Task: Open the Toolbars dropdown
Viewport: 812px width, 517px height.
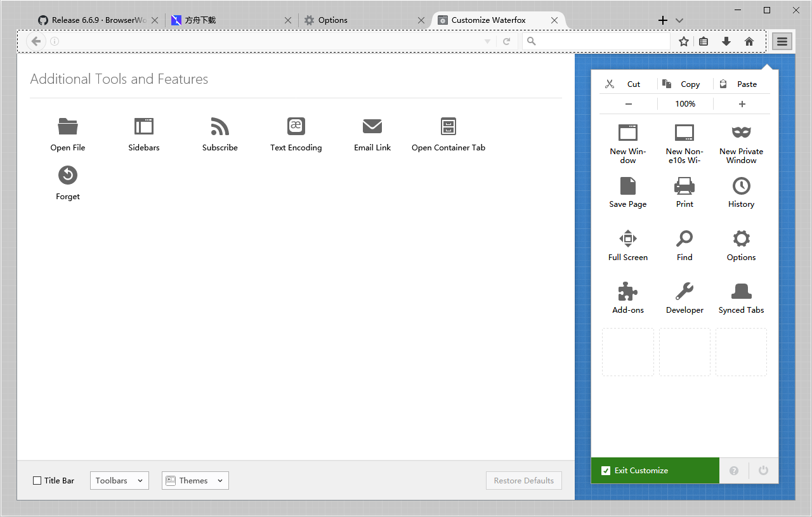Action: 119,480
